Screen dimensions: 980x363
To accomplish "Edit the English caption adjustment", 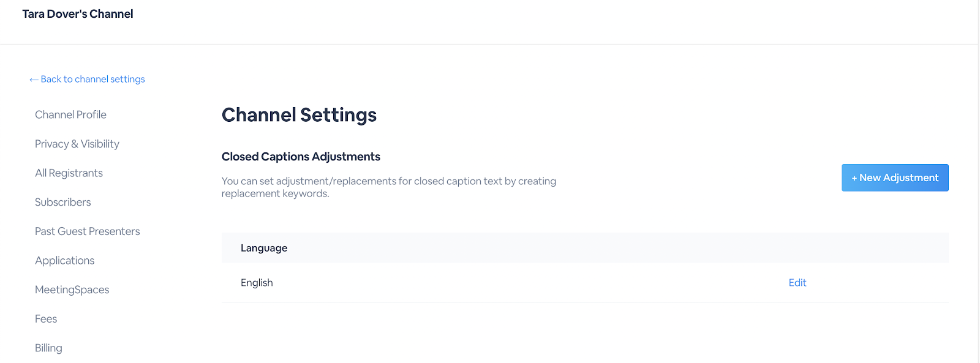I will (797, 282).
